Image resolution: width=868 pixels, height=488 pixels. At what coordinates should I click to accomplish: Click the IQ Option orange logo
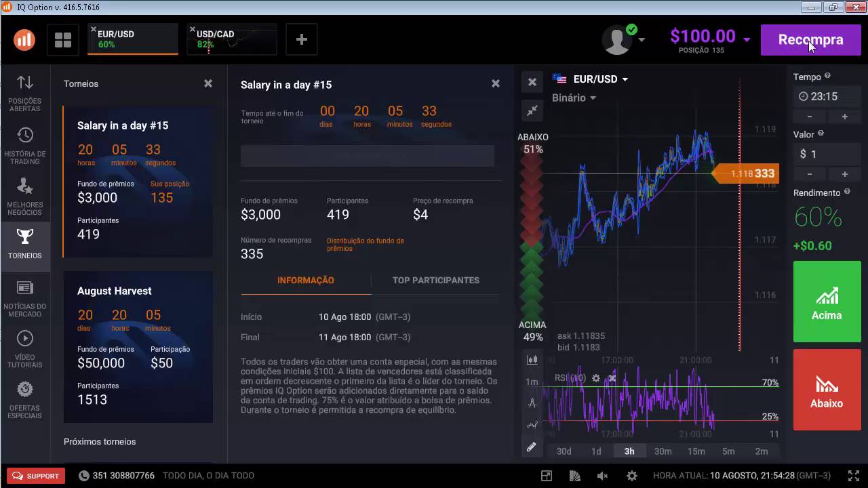point(24,40)
